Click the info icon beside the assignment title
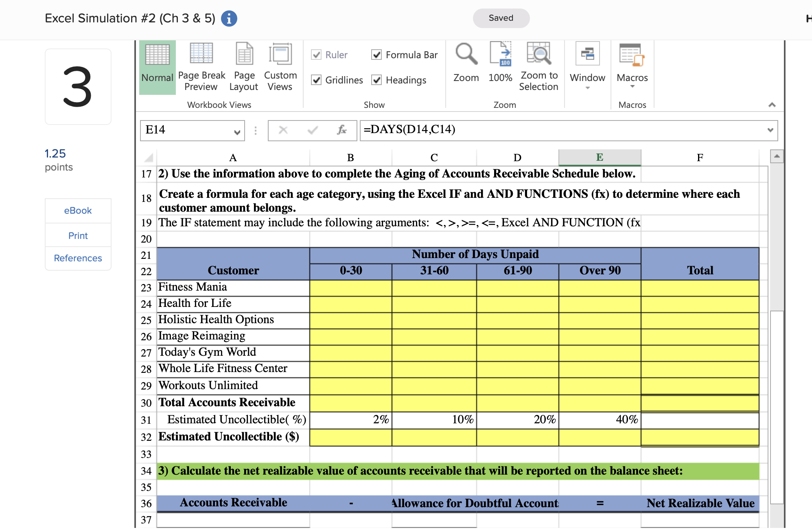812x532 pixels. click(x=229, y=18)
